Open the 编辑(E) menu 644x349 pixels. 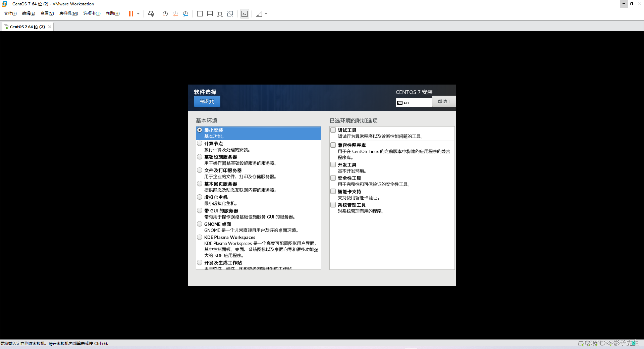[29, 13]
